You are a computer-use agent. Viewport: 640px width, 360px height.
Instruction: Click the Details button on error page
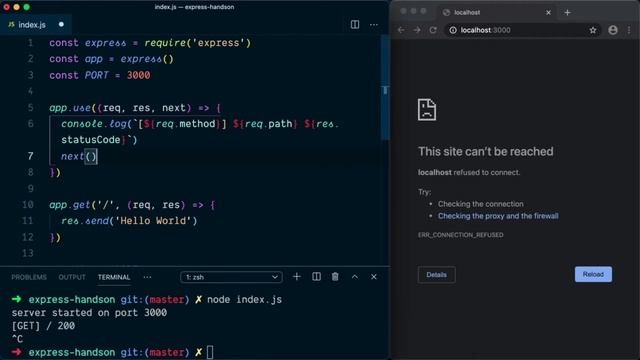click(x=436, y=275)
